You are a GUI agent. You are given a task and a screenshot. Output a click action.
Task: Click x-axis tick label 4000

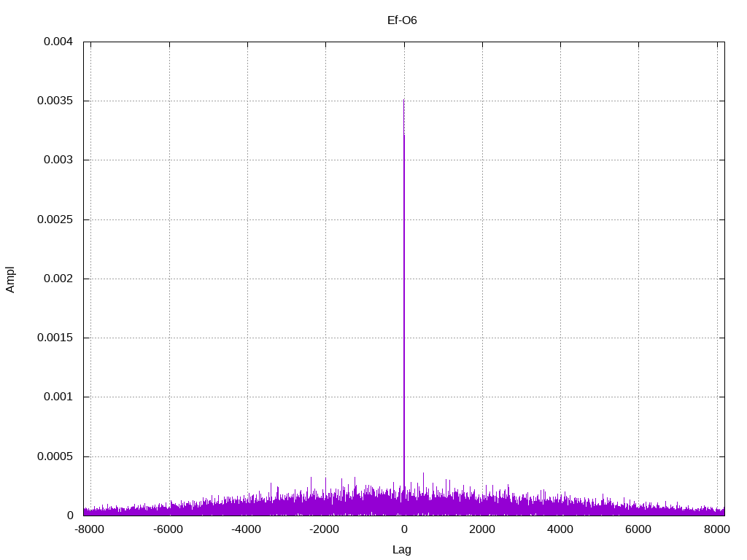pyautogui.click(x=560, y=529)
